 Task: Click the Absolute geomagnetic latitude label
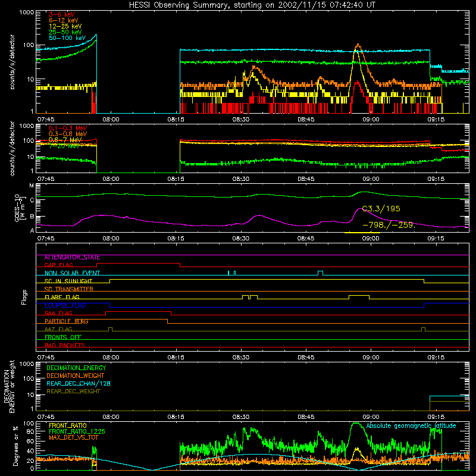411,426
